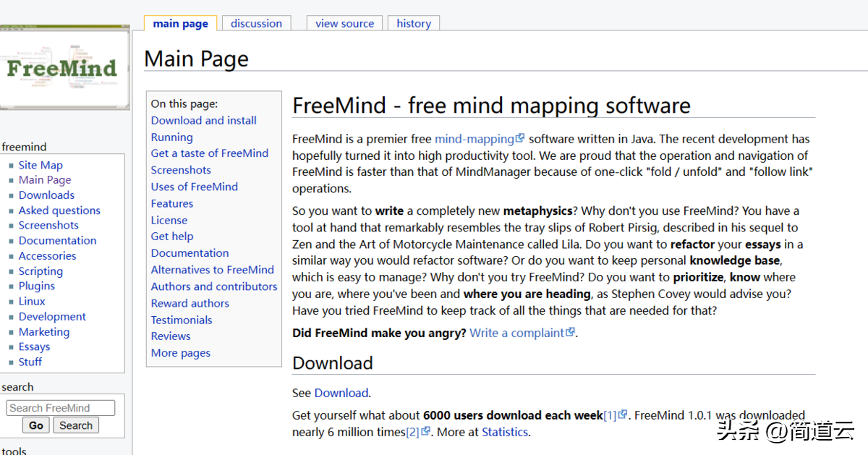The height and width of the screenshot is (455, 868).
Task: Select the main page tab
Action: (x=180, y=23)
